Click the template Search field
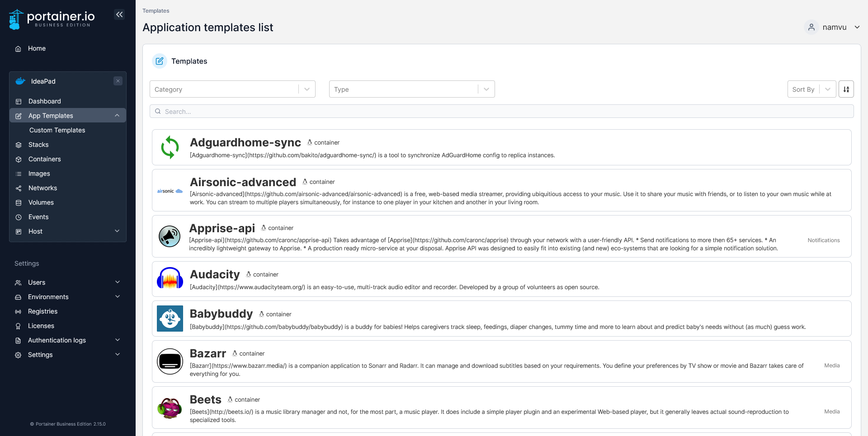The width and height of the screenshot is (868, 436). point(502,111)
